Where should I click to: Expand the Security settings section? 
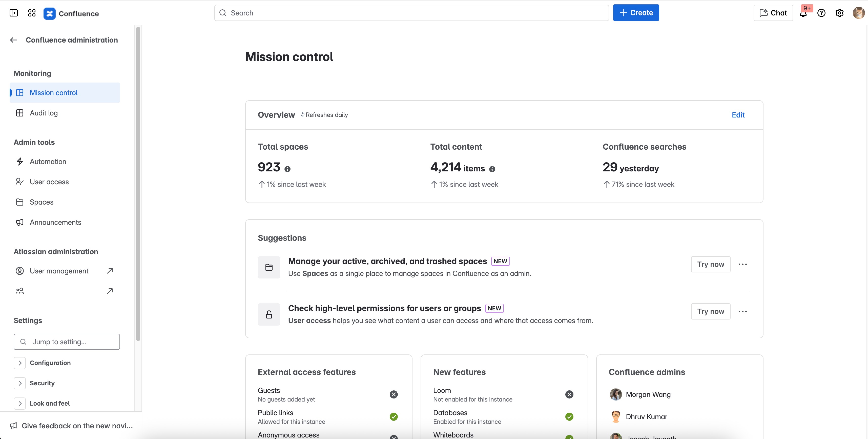coord(20,383)
